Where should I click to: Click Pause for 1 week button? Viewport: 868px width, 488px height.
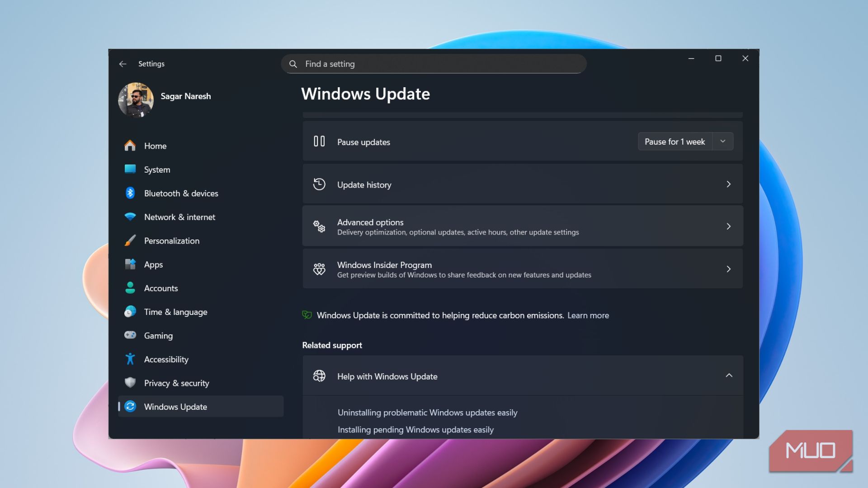point(675,141)
